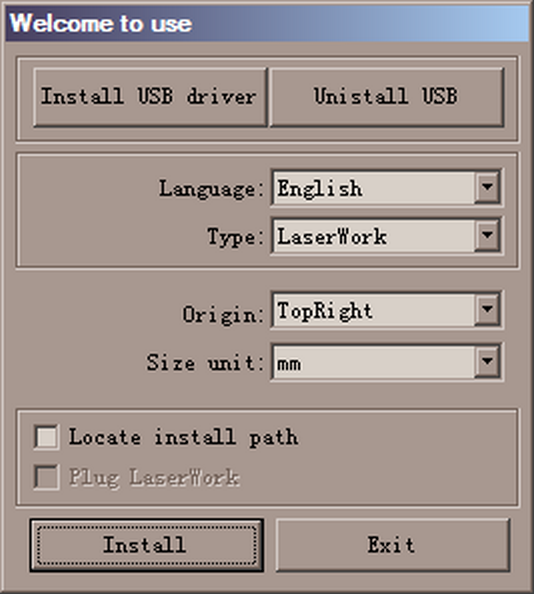Click the Install USB driver button
This screenshot has width=534, height=594.
point(150,97)
